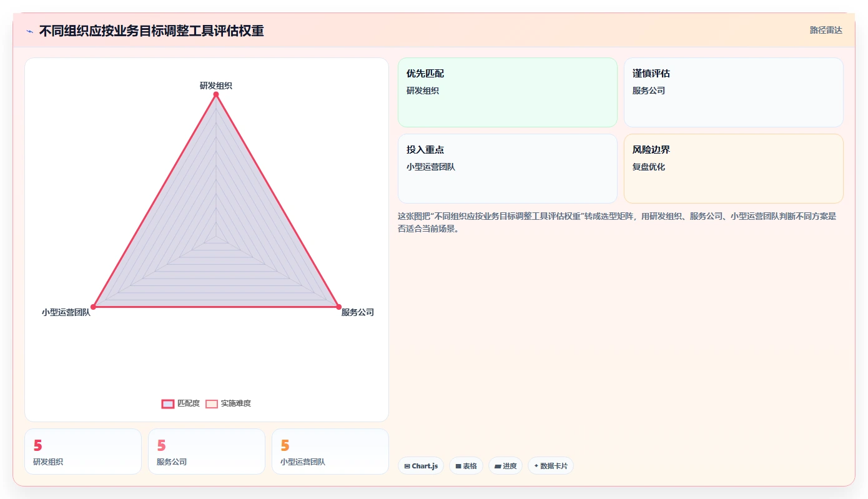Screen dimensions: 868x499
Task: Click the 研发组织 axis label on radar
Action: (x=216, y=86)
